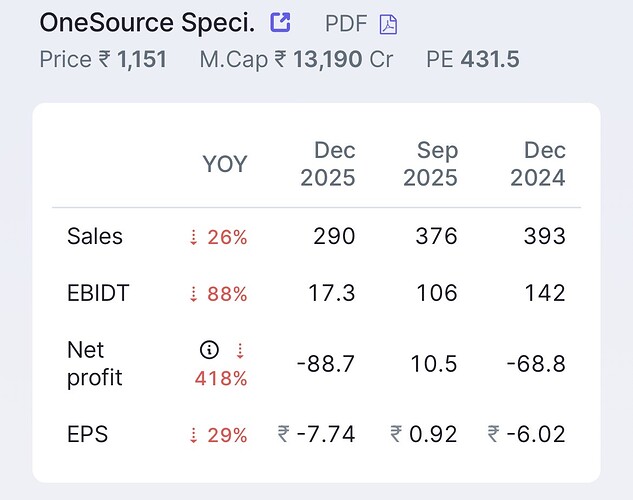Viewport: 633px width, 500px height.
Task: Open external link icon beside OneSource Speci.
Action: (282, 22)
